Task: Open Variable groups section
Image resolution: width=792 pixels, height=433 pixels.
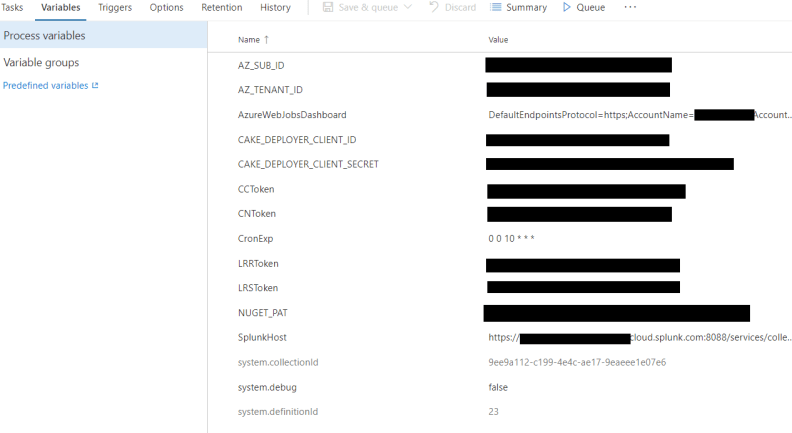Action: point(41,63)
